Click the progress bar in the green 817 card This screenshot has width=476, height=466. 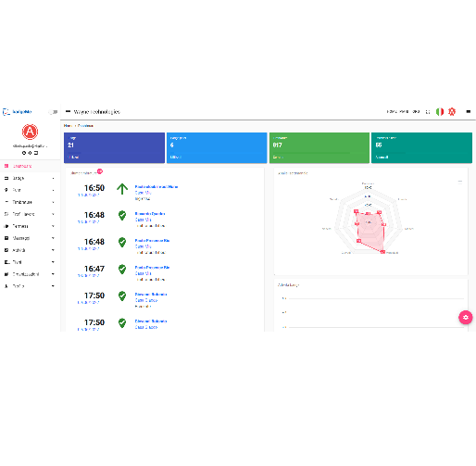point(319,152)
